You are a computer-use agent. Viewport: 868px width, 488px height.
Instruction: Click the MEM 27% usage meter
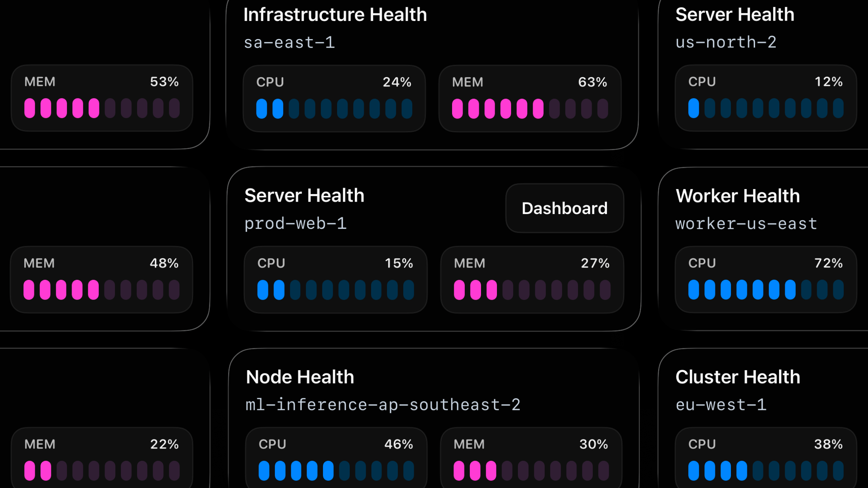532,279
